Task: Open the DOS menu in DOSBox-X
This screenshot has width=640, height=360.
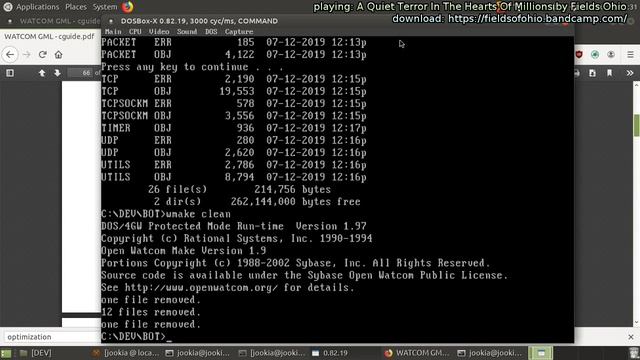Action: pyautogui.click(x=211, y=31)
